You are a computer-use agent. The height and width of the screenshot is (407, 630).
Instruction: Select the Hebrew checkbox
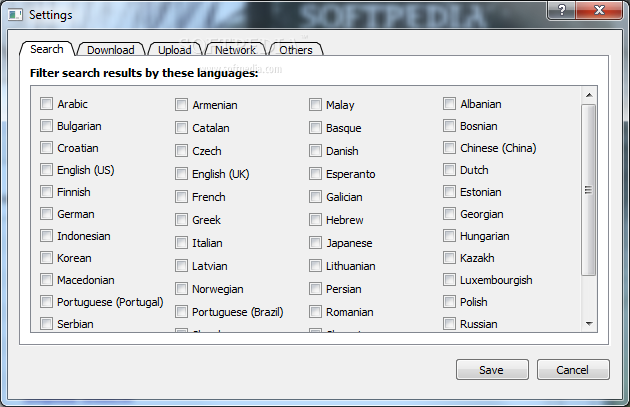315,220
